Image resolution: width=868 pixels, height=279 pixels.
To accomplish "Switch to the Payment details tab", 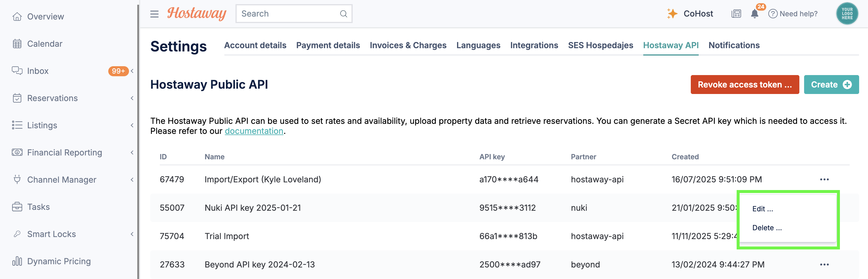I will coord(328,45).
